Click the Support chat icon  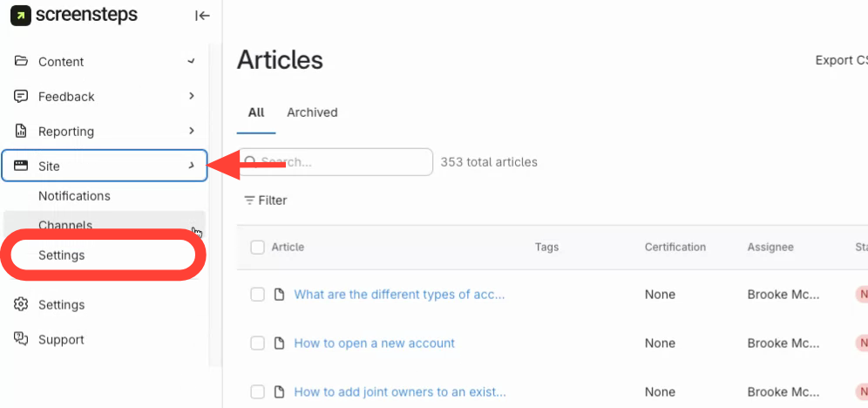[x=22, y=339]
